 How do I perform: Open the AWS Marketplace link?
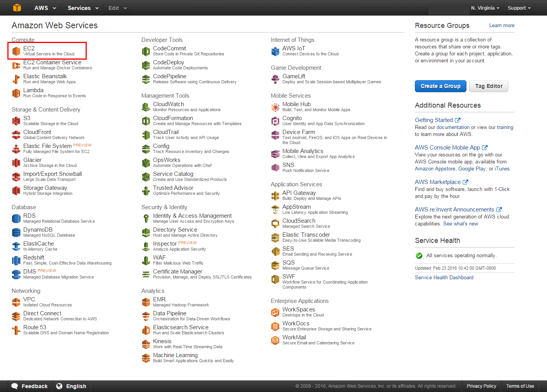(441, 182)
